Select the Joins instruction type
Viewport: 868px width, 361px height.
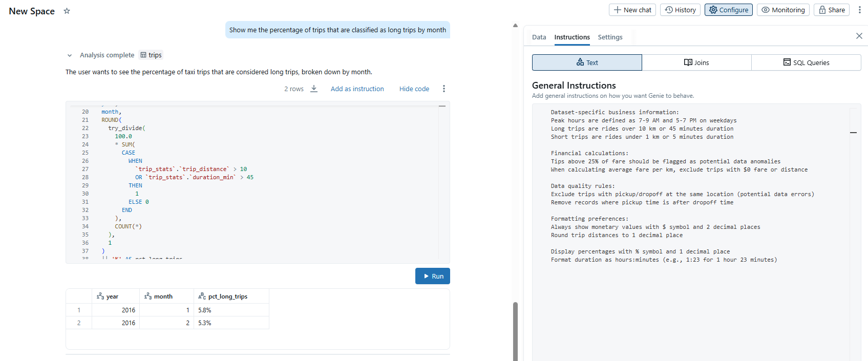[x=696, y=62]
